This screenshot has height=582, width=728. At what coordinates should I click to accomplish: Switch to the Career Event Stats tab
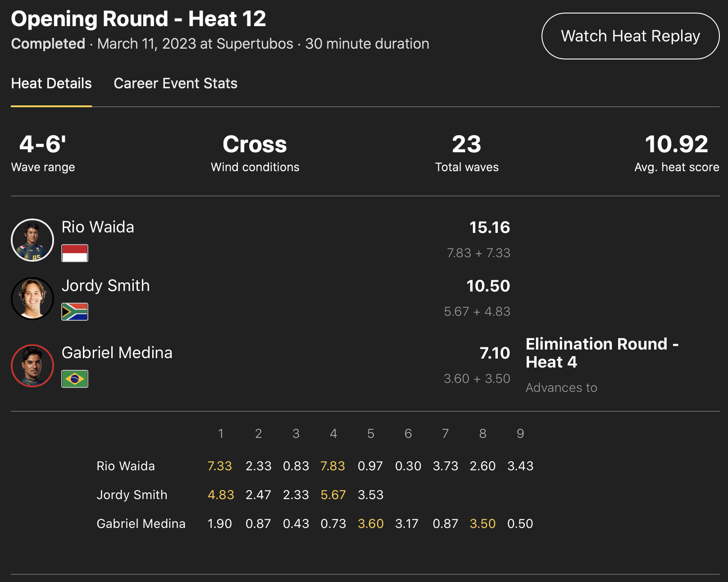coord(175,83)
